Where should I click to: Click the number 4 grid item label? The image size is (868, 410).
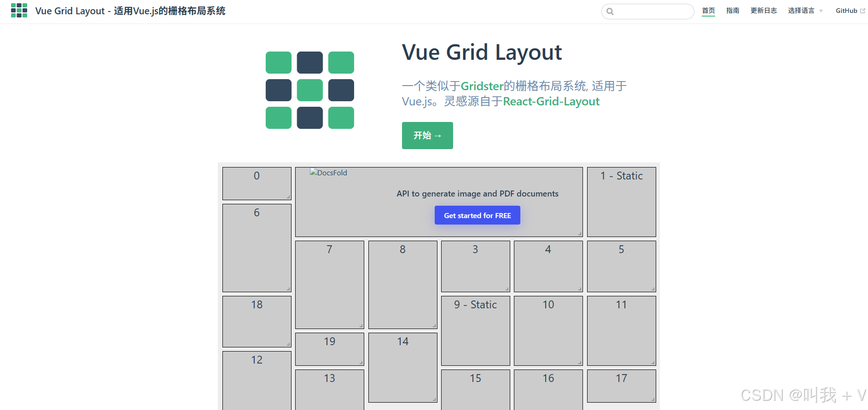click(548, 249)
